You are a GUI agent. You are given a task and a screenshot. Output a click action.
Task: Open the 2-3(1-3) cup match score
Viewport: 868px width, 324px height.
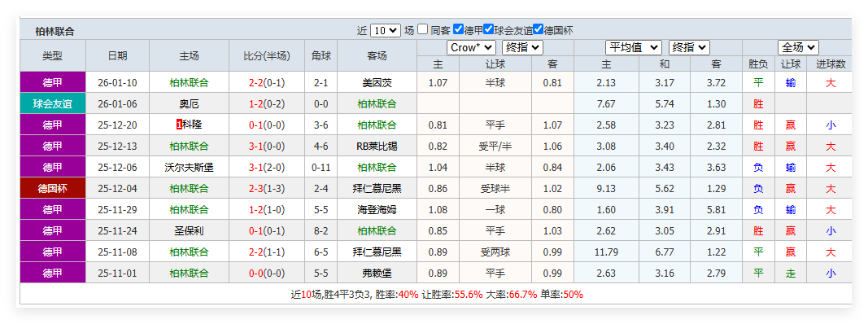point(267,188)
